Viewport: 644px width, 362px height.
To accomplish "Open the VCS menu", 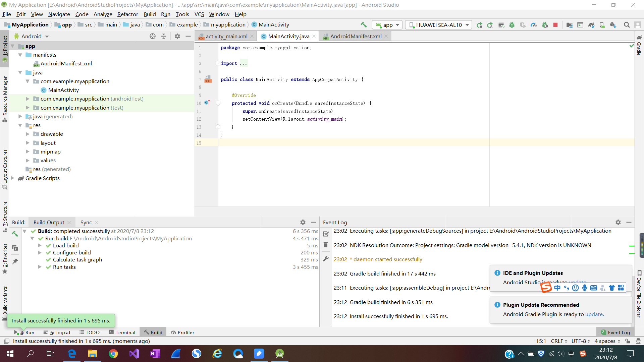I will pyautogui.click(x=199, y=14).
